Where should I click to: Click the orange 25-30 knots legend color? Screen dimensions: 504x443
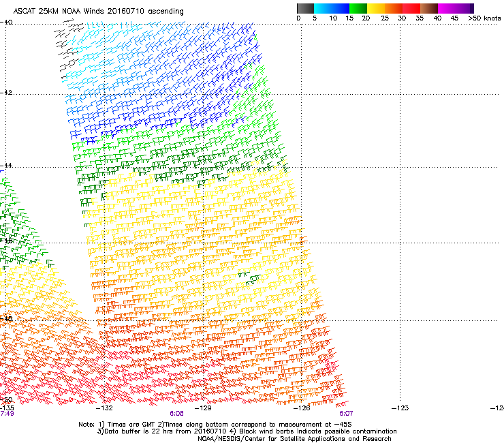(x=394, y=8)
